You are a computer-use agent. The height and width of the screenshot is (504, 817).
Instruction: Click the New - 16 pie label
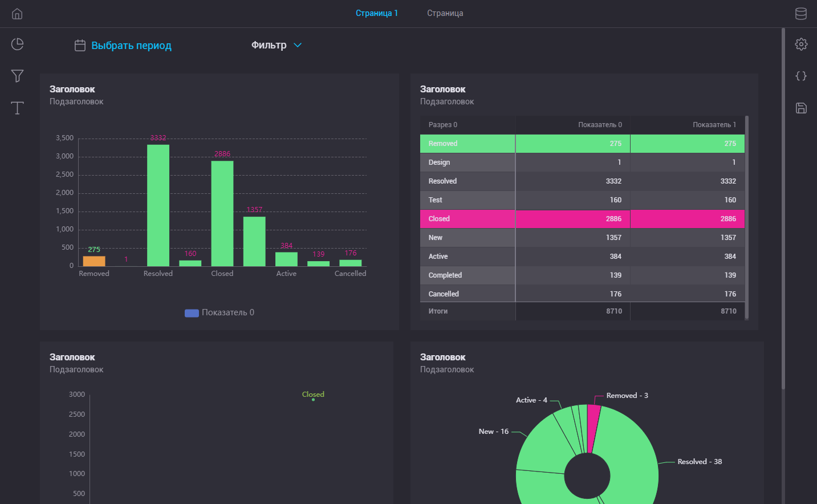(494, 432)
